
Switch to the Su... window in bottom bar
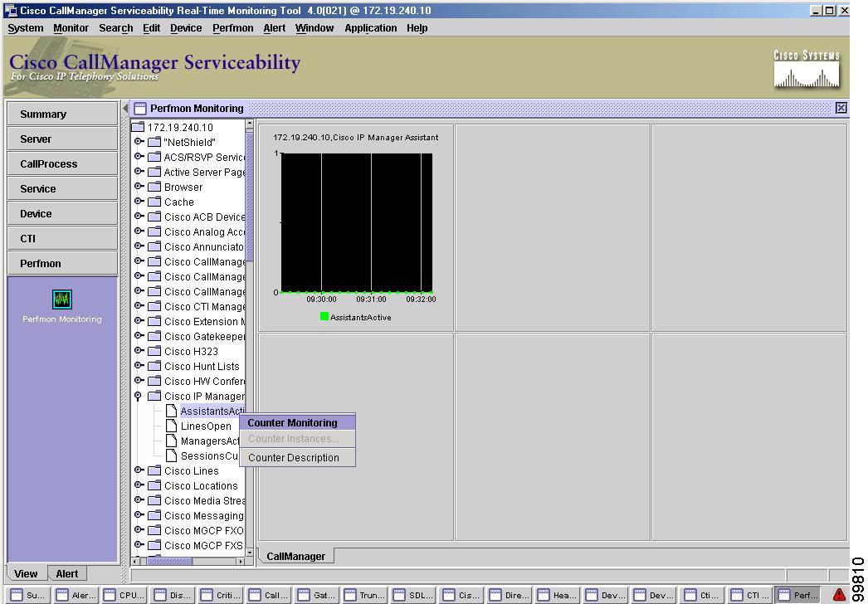[x=28, y=595]
